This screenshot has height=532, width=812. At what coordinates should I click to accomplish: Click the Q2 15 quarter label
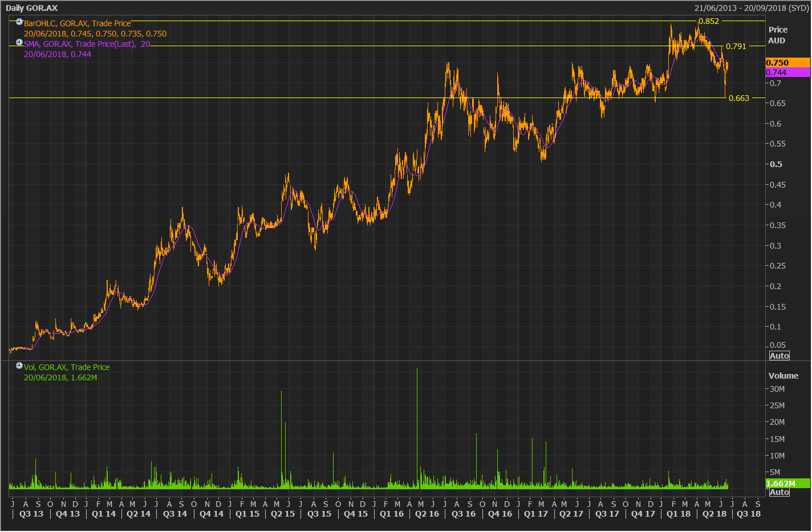283,514
